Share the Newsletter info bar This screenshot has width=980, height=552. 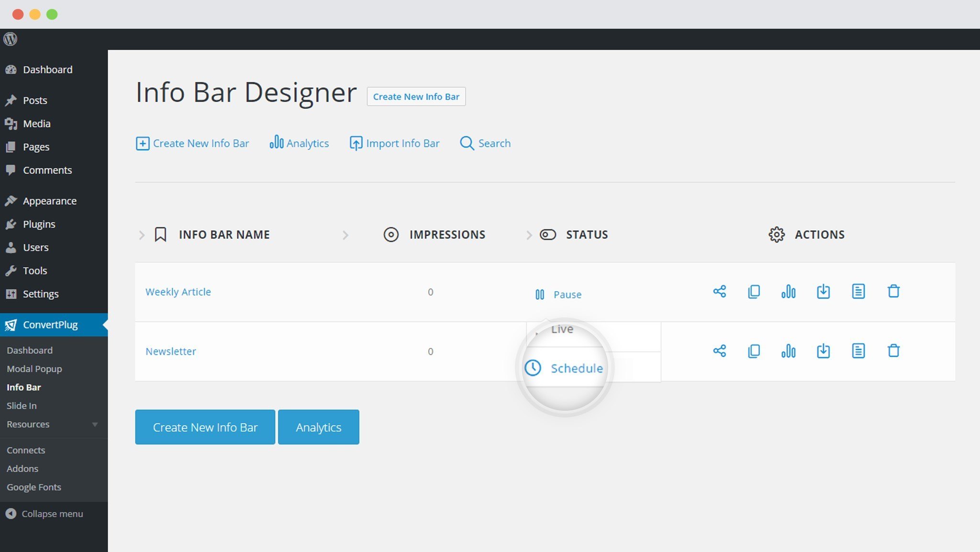tap(719, 351)
